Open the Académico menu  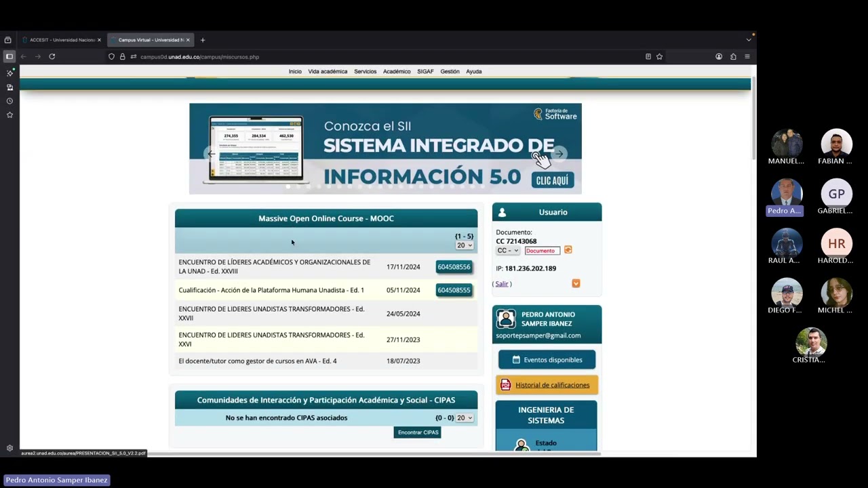(397, 71)
